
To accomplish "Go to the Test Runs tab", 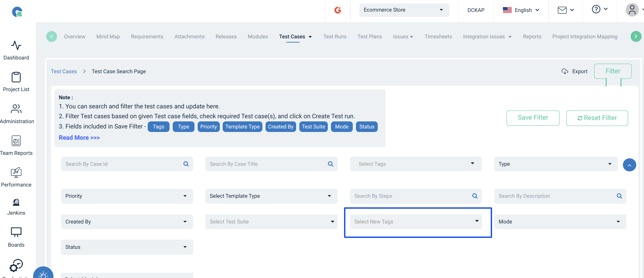I will 335,37.
